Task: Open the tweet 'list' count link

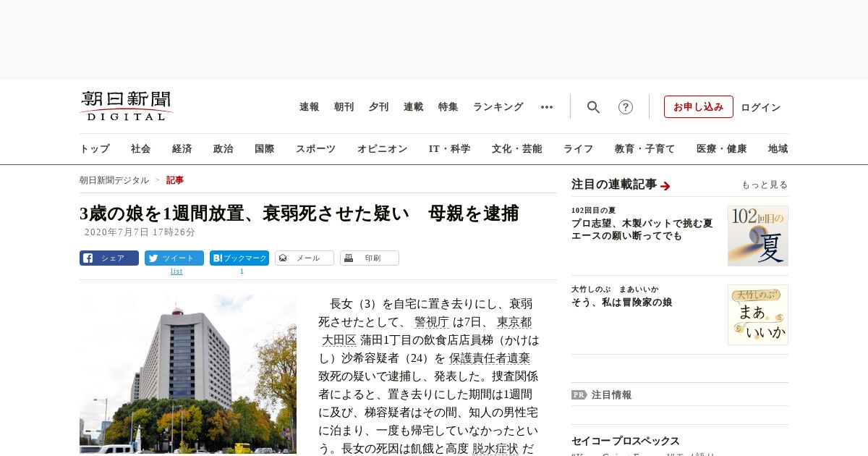Action: [176, 271]
